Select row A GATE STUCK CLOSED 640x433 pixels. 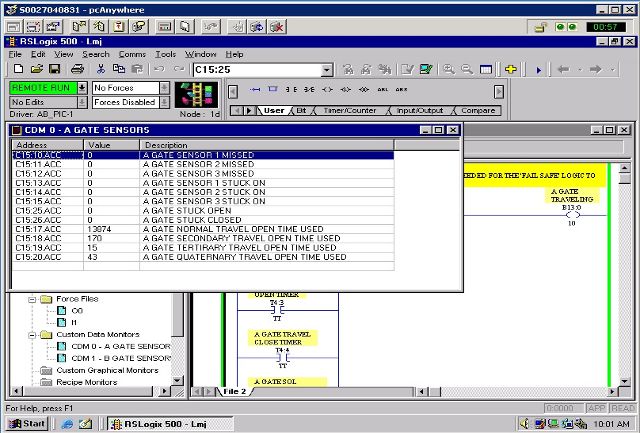(203, 220)
